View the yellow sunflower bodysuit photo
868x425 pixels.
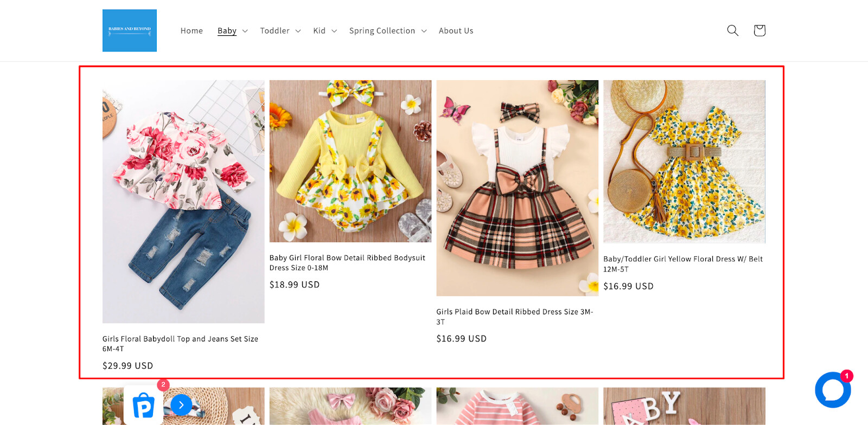(x=350, y=161)
